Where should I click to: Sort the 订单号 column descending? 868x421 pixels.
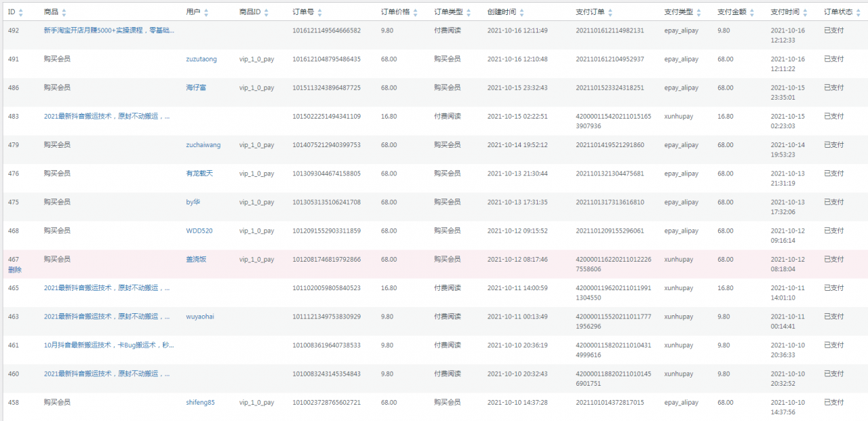point(319,14)
